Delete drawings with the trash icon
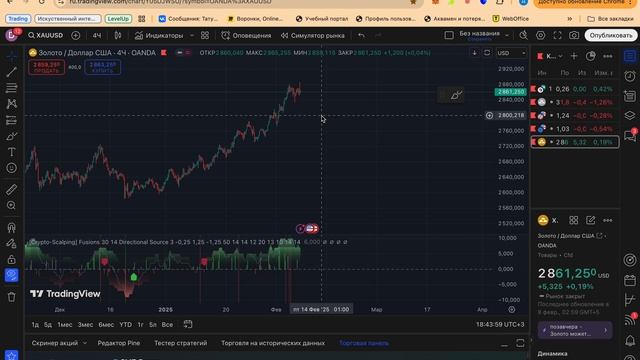Image resolution: width=640 pixels, height=360 pixels. pyautogui.click(x=11, y=297)
